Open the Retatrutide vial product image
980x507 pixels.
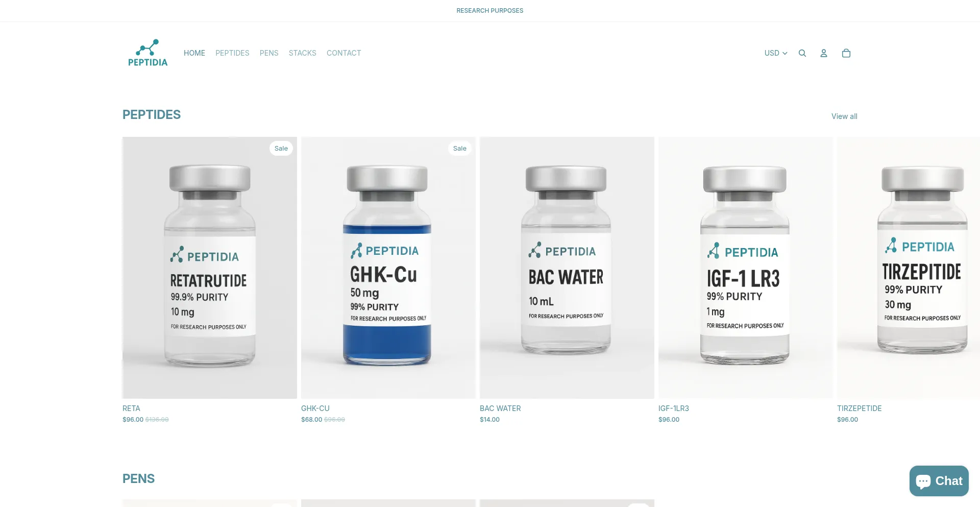210,268
